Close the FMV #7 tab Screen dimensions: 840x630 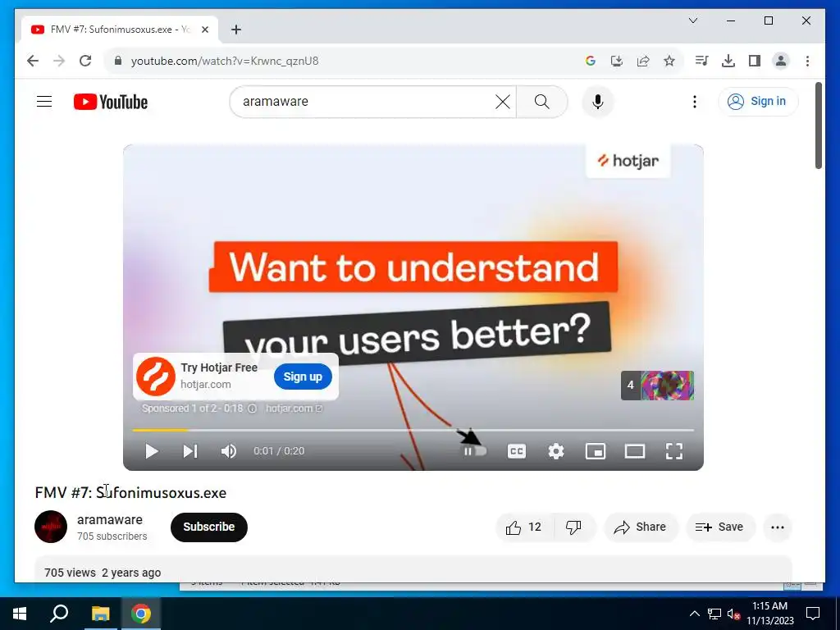click(x=204, y=30)
